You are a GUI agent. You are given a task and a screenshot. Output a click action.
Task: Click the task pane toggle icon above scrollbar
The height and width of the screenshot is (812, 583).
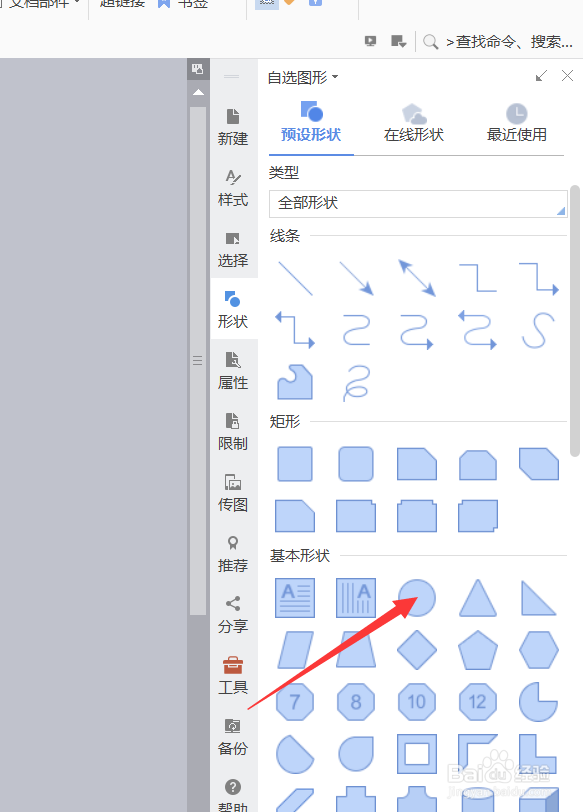click(x=198, y=69)
